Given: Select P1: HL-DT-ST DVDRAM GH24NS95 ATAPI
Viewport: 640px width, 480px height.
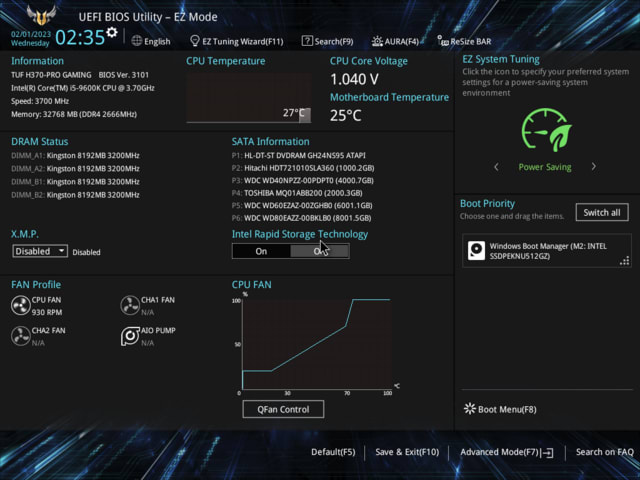Looking at the screenshot, I should click(299, 156).
